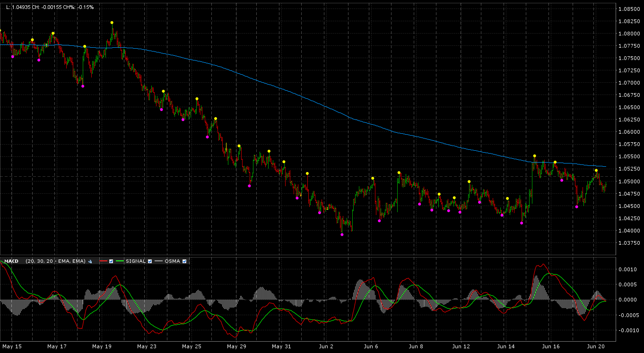Select the highest yellow peak marker near May 19
Image resolution: width=644 pixels, height=353 pixels.
tap(112, 23)
